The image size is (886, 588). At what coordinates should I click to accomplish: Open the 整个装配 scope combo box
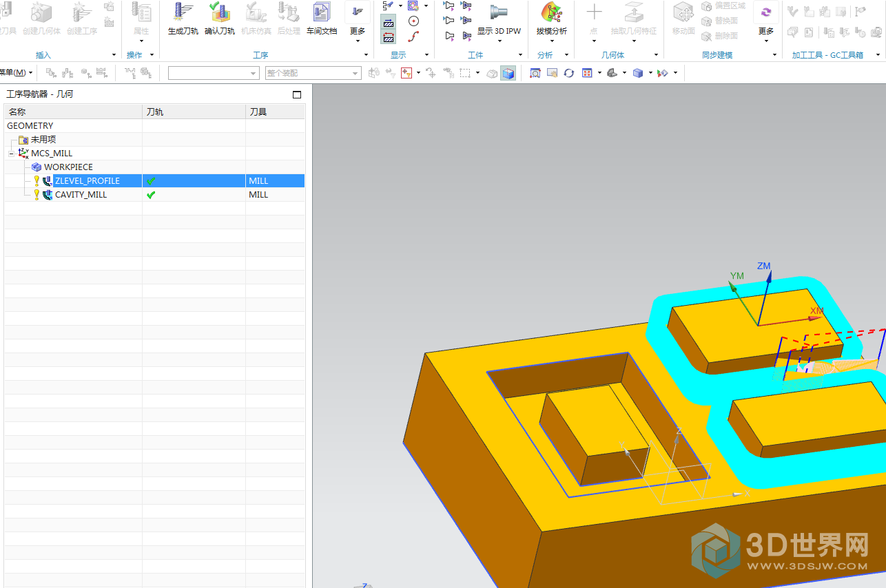pyautogui.click(x=313, y=73)
